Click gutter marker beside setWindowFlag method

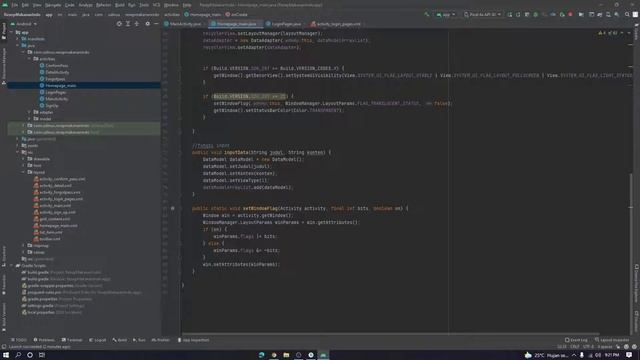[x=173, y=209]
